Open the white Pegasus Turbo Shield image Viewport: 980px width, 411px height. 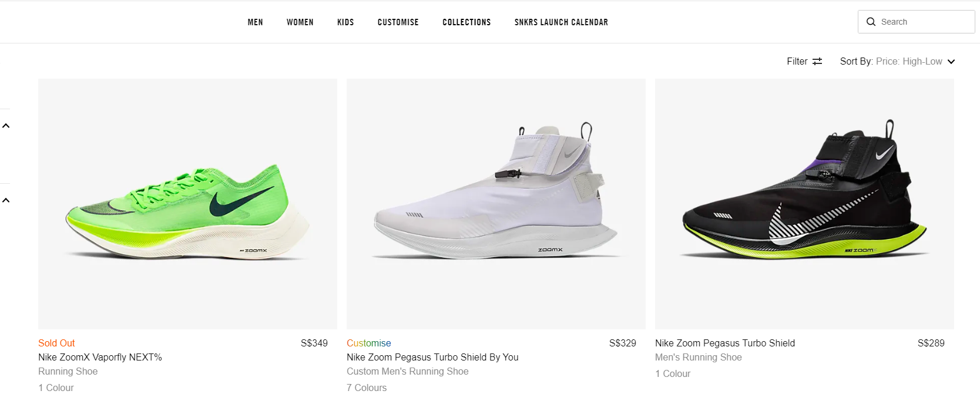[496, 204]
